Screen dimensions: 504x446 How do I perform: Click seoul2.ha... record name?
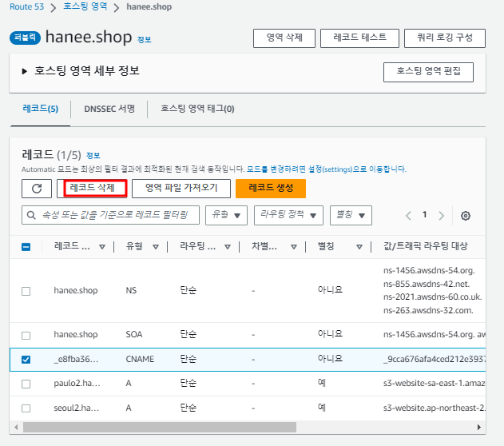pos(76,408)
